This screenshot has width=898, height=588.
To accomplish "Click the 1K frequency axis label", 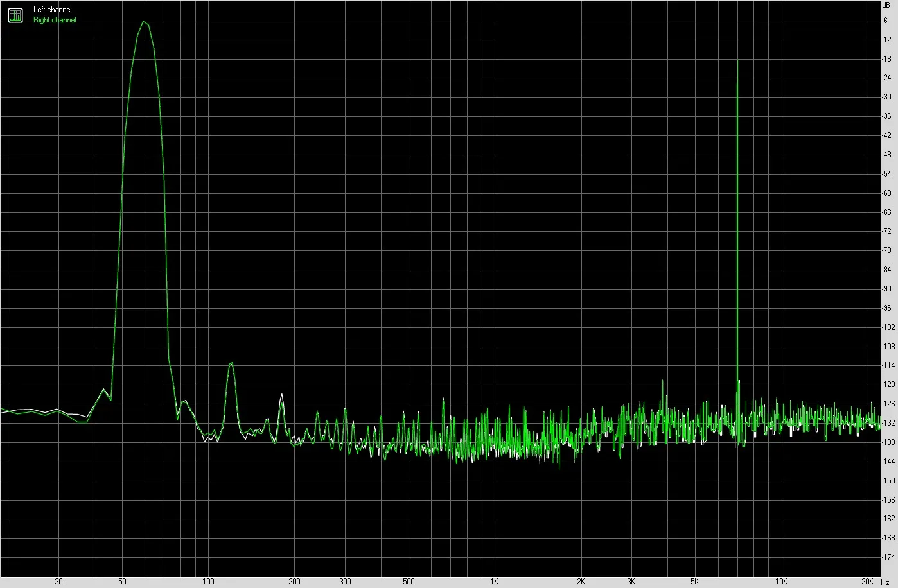I will point(494,582).
